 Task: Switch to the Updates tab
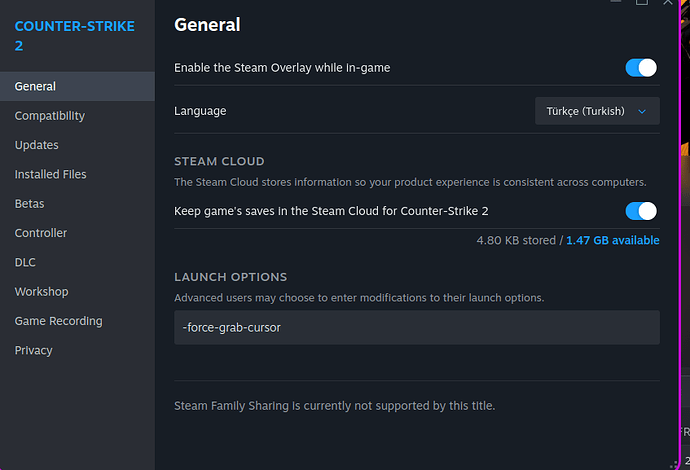click(77, 145)
